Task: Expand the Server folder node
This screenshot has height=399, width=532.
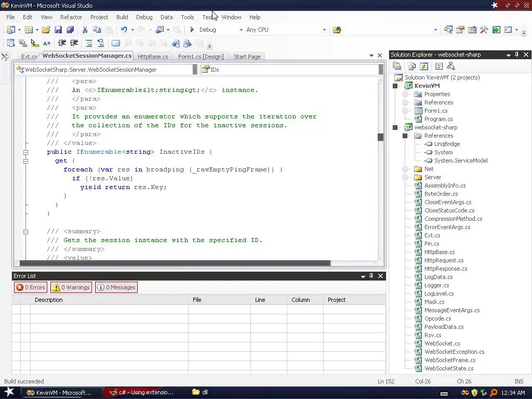Action: [x=405, y=177]
